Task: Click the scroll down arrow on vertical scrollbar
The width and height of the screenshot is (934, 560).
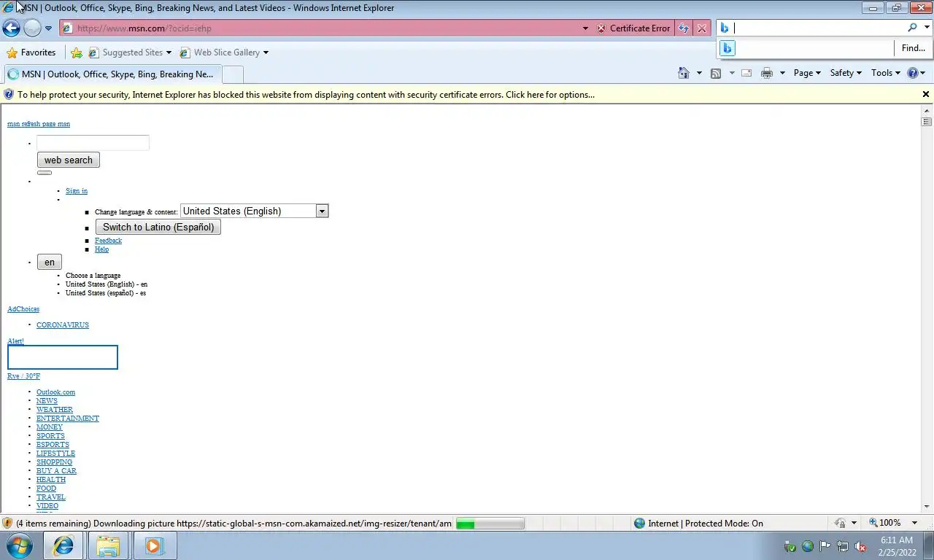Action: pyautogui.click(x=927, y=507)
